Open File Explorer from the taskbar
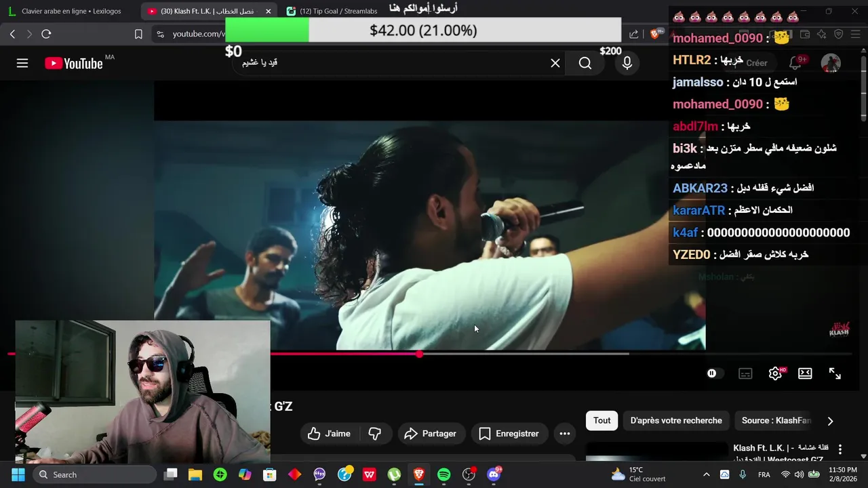The image size is (868, 488). (195, 474)
